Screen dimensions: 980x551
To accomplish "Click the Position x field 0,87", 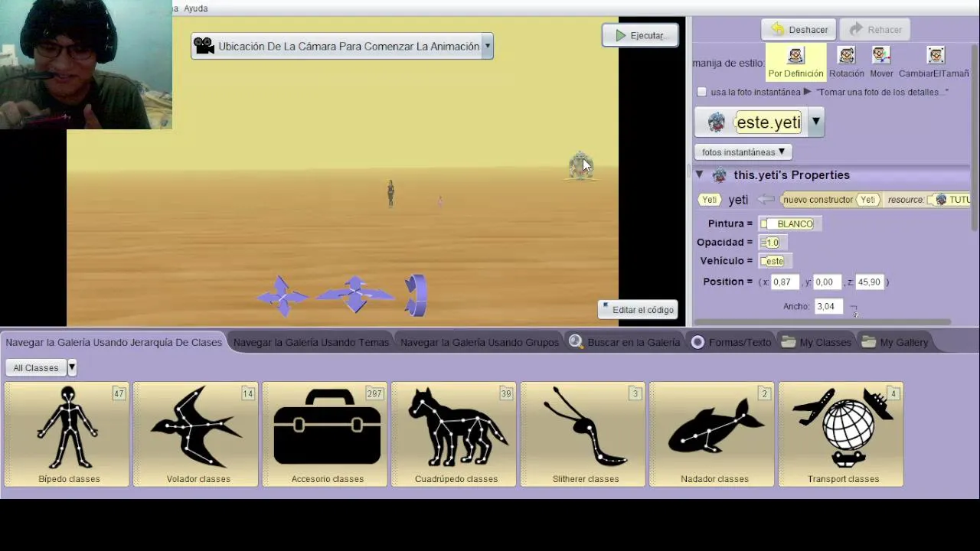I will click(784, 282).
